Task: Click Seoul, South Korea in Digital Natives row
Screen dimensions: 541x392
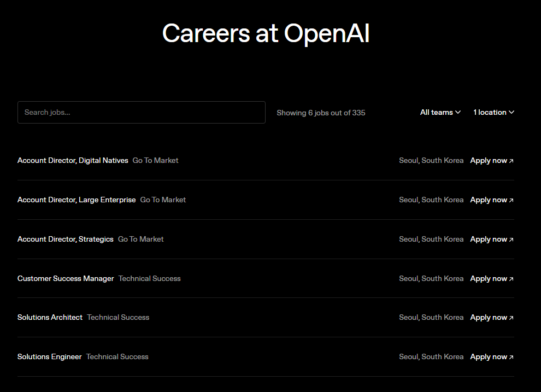Action: pyautogui.click(x=431, y=160)
